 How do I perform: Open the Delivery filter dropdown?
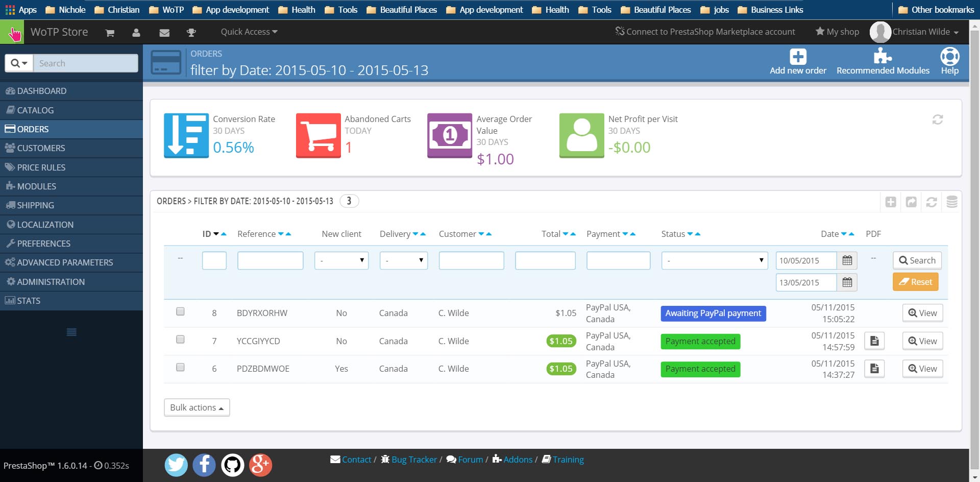point(404,260)
